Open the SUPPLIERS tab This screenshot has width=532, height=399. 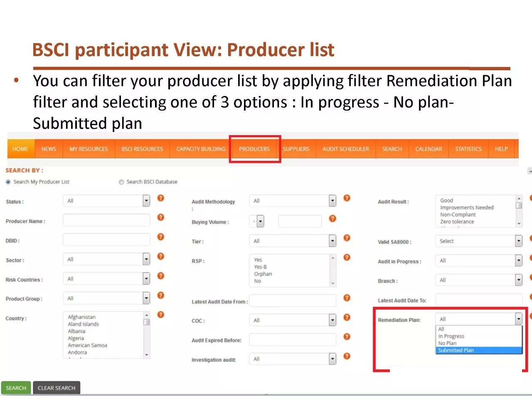[296, 149]
